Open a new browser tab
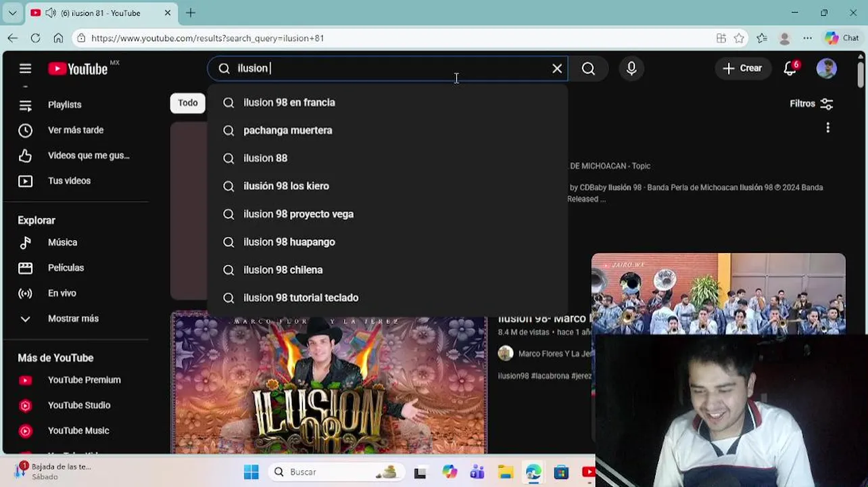The image size is (868, 487). click(x=191, y=13)
